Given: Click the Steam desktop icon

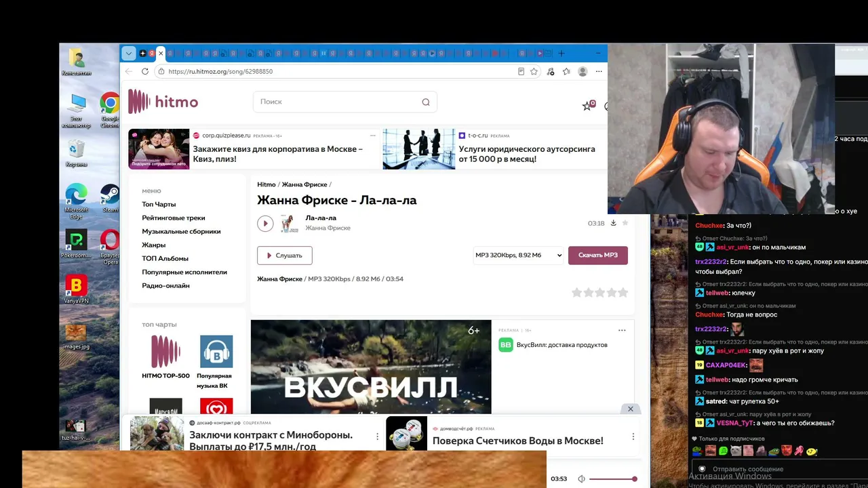Looking at the screenshot, I should 110,199.
